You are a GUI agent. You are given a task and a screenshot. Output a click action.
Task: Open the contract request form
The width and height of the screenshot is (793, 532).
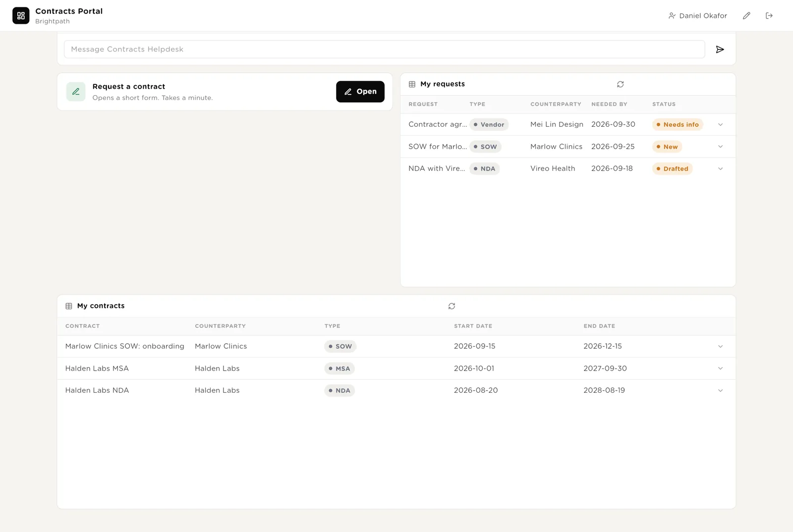click(x=360, y=92)
